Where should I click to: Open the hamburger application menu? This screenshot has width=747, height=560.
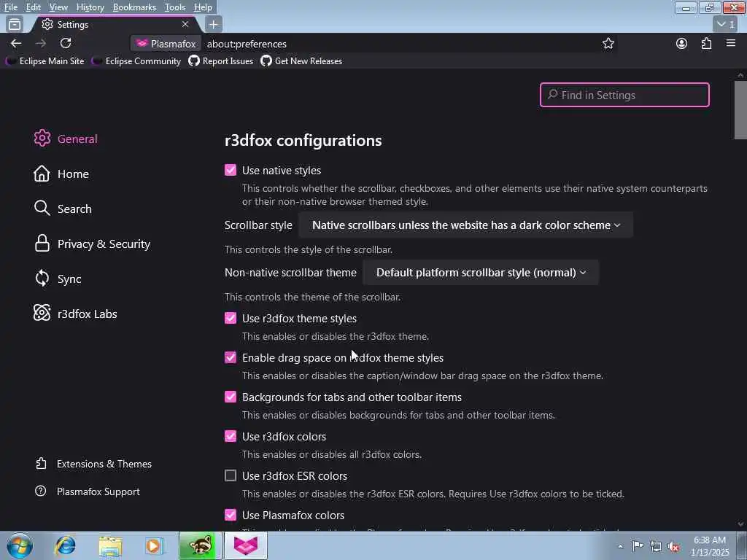pyautogui.click(x=731, y=43)
